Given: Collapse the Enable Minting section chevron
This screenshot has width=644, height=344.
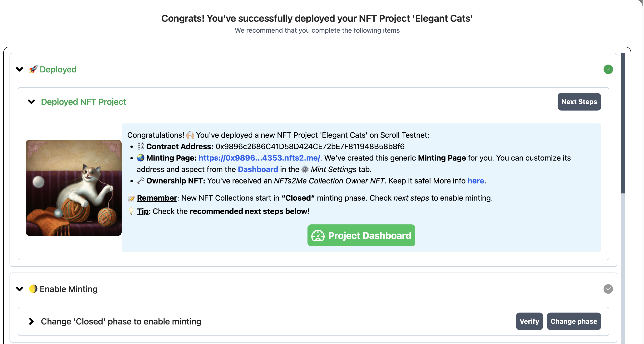Looking at the screenshot, I should [20, 289].
